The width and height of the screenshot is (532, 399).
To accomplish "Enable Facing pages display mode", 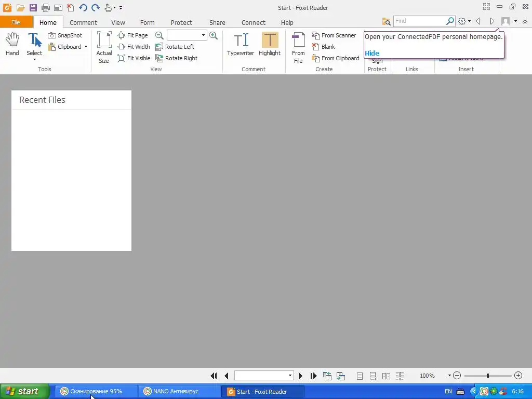I will point(386,376).
